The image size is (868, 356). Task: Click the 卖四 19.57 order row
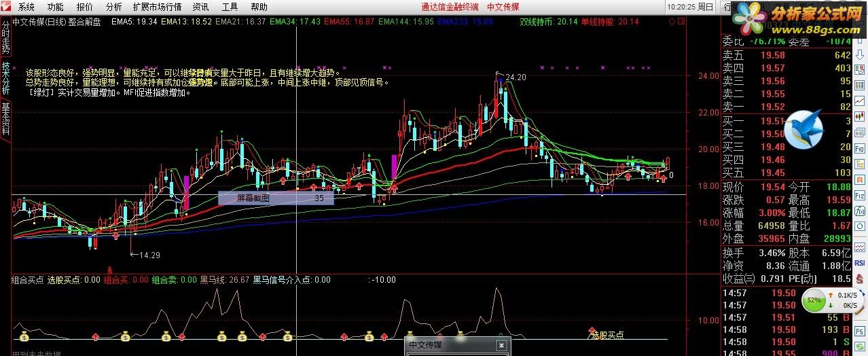[x=786, y=68]
